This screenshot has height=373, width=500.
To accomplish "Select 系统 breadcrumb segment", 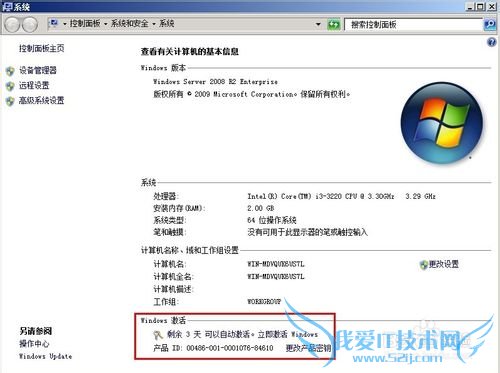I will point(167,23).
